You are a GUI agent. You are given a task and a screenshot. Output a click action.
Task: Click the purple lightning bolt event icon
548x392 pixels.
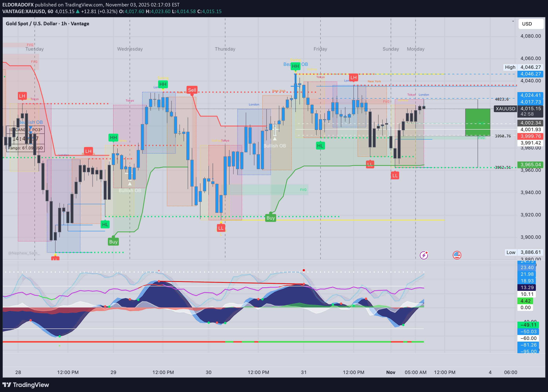424,255
